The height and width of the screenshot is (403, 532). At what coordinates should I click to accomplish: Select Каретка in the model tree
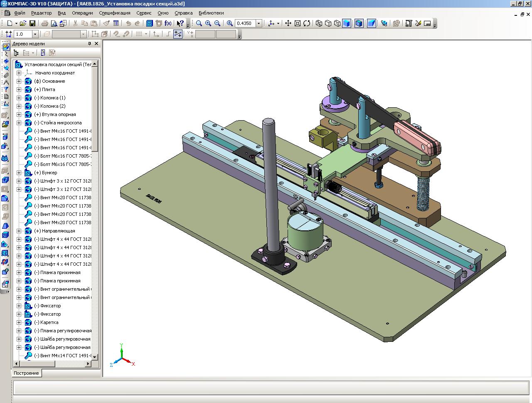pos(49,322)
